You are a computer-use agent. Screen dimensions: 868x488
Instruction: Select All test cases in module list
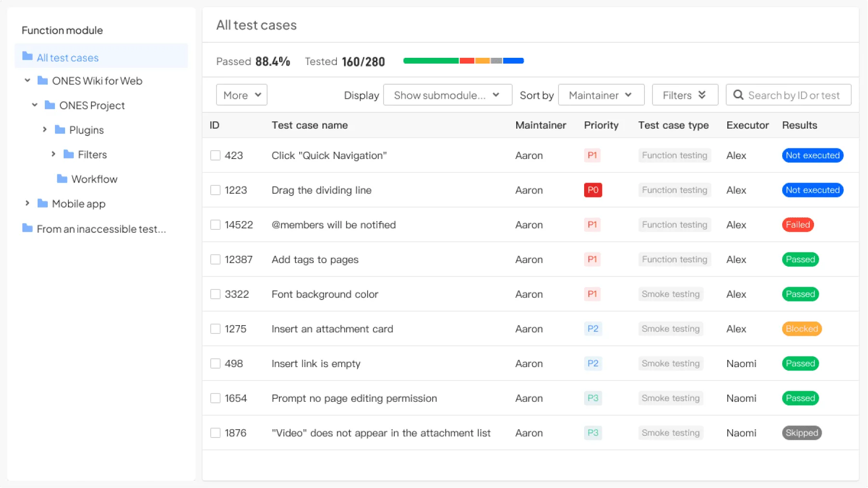67,58
